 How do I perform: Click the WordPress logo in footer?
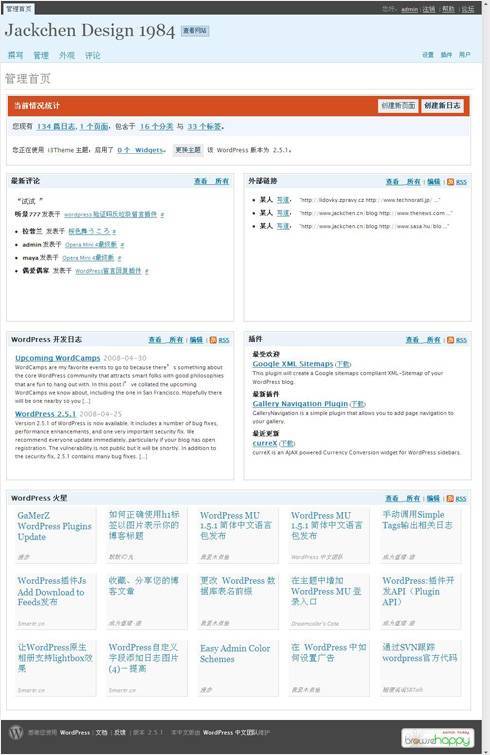point(16,732)
